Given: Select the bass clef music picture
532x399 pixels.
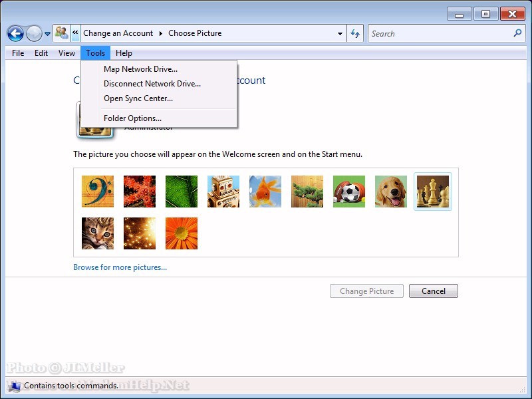Looking at the screenshot, I should coord(98,192).
